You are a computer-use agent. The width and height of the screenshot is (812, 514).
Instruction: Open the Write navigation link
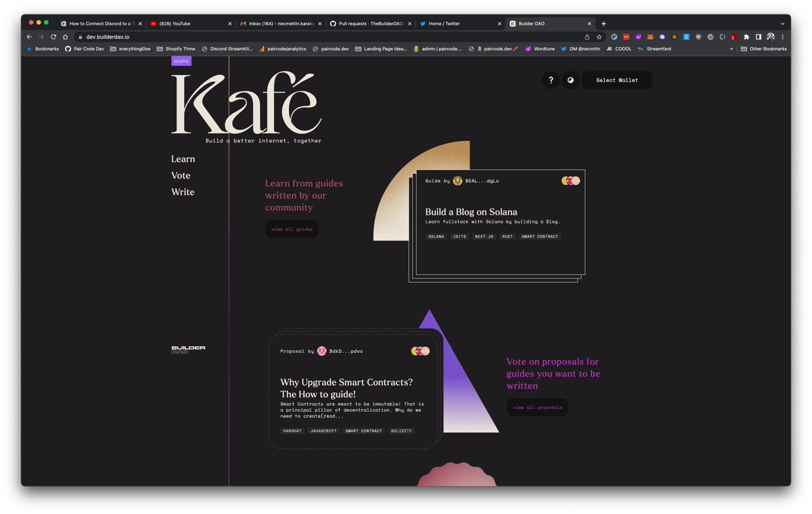(x=183, y=192)
